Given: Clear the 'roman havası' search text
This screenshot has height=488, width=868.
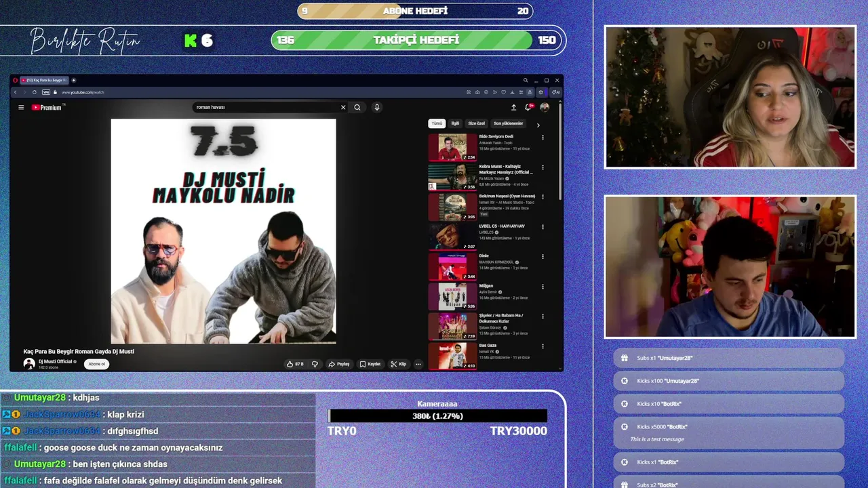Looking at the screenshot, I should pyautogui.click(x=343, y=107).
